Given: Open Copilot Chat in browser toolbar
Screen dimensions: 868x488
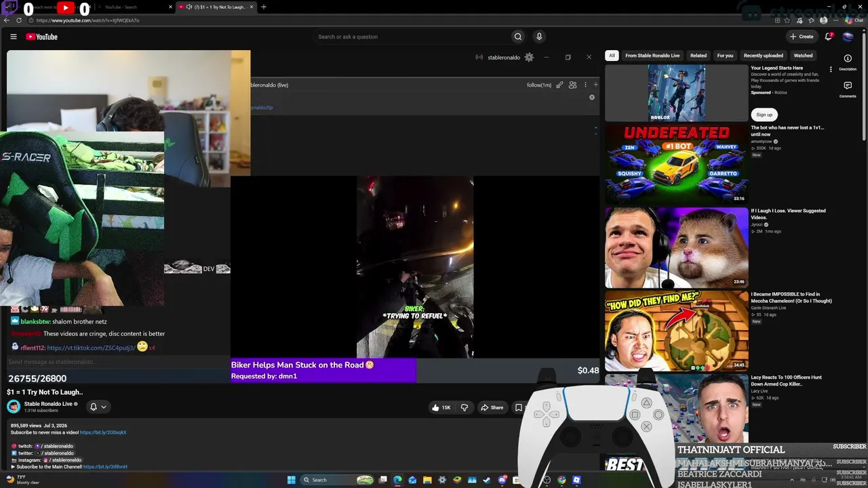Looking at the screenshot, I should click(853, 20).
